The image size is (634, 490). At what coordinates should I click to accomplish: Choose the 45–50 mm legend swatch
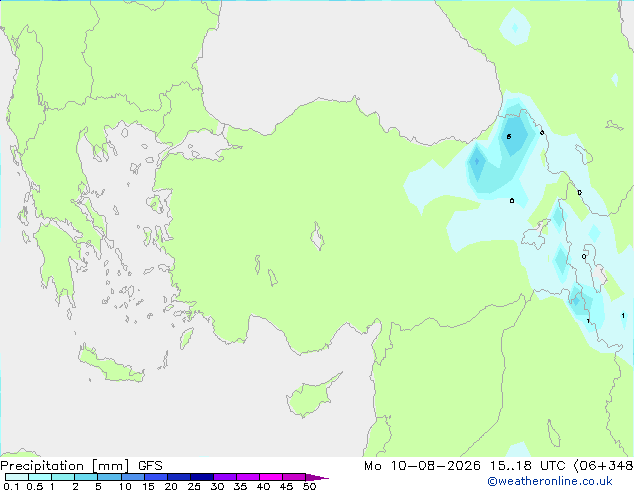[294, 477]
